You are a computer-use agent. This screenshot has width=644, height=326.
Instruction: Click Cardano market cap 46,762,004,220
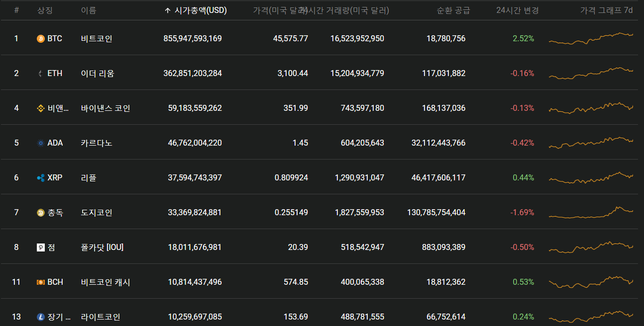(x=195, y=143)
